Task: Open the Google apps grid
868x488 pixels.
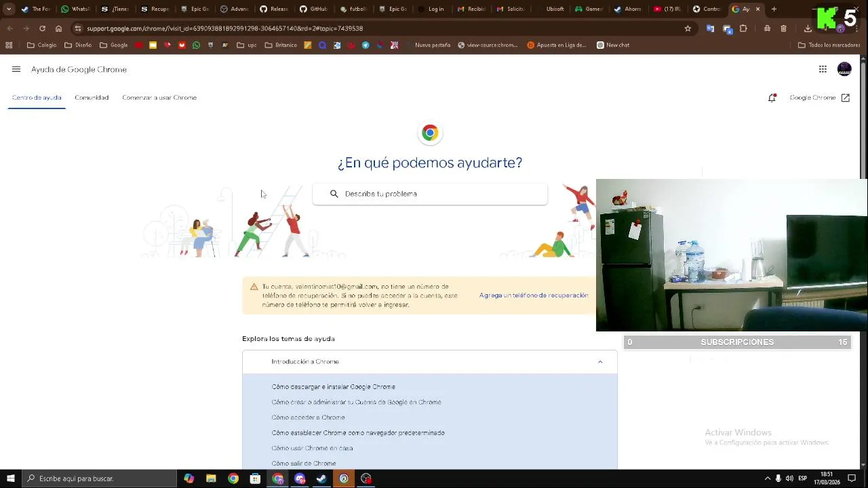Action: point(823,69)
